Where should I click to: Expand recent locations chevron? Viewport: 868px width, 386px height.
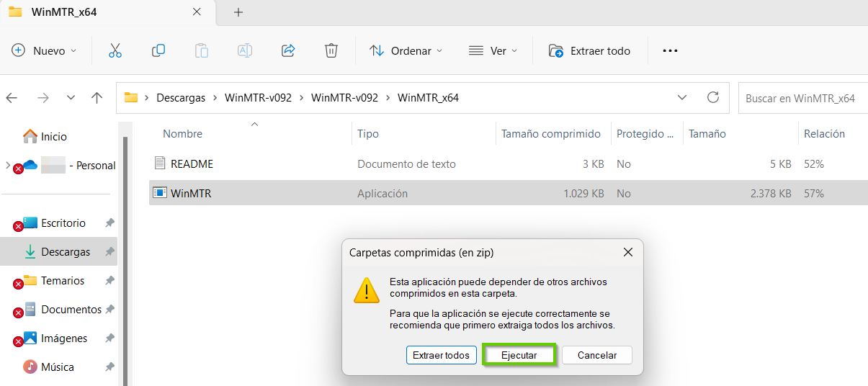pyautogui.click(x=71, y=98)
